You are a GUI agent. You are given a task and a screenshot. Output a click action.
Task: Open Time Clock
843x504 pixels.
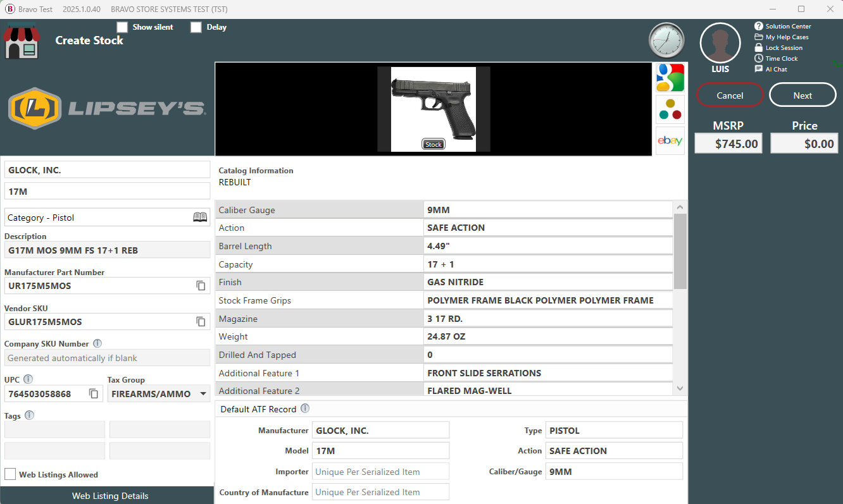(776, 58)
